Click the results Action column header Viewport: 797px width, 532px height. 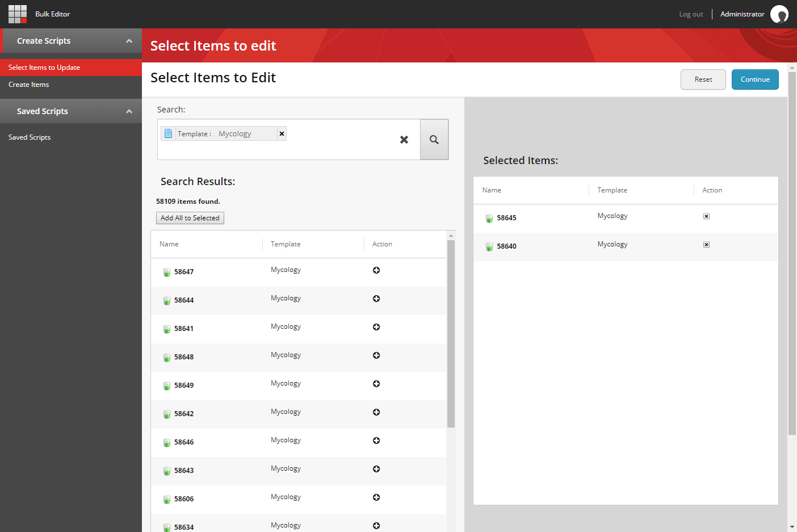[x=382, y=244]
